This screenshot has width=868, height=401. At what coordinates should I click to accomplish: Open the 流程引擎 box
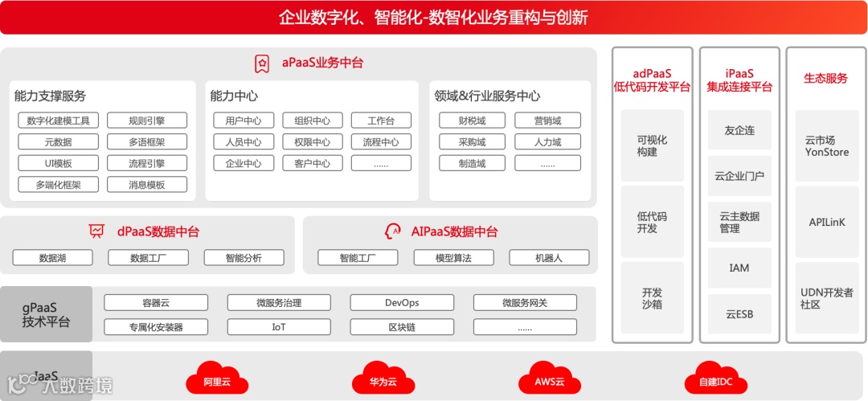[147, 163]
